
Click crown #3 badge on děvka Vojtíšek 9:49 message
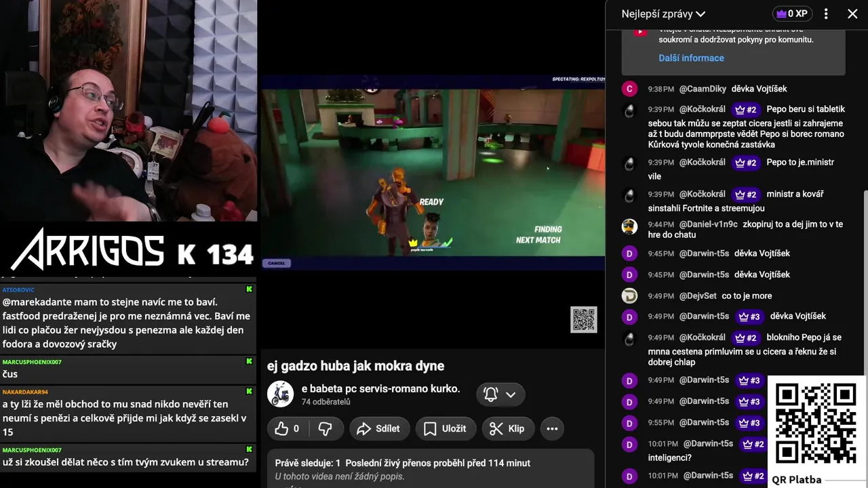pos(749,317)
